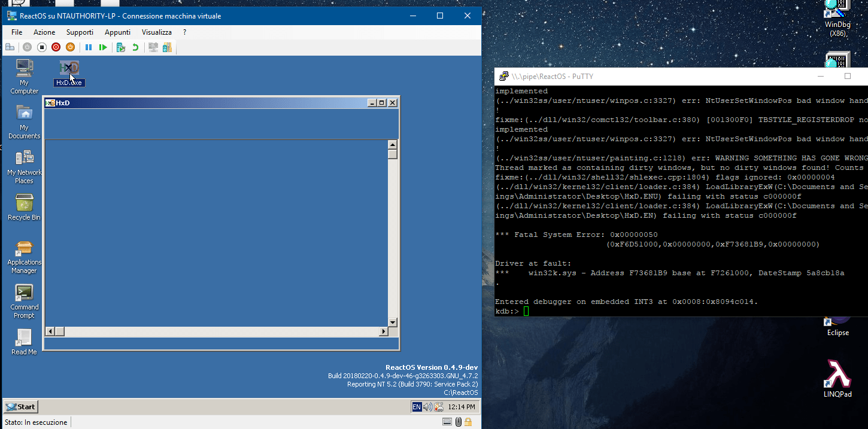This screenshot has height=429, width=868.
Task: Toggle the volume icon in the ReactOS tray
Action: click(426, 406)
